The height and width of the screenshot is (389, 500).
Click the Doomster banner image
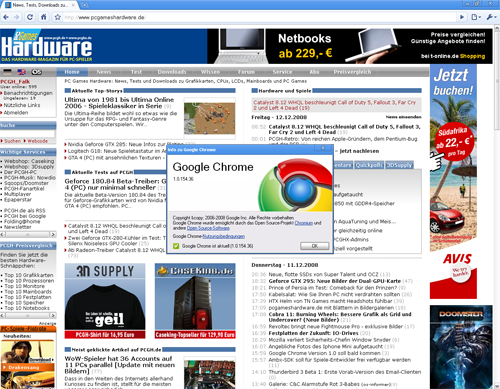(x=461, y=347)
